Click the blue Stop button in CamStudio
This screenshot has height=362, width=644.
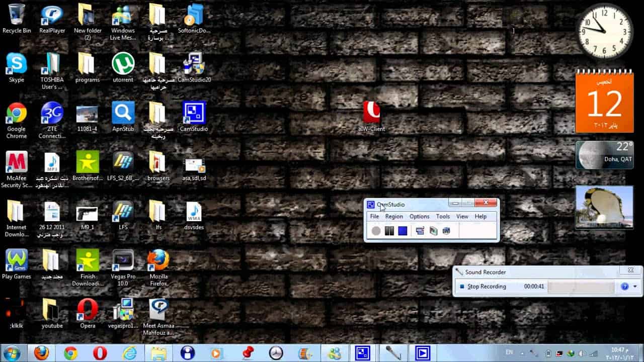(403, 231)
